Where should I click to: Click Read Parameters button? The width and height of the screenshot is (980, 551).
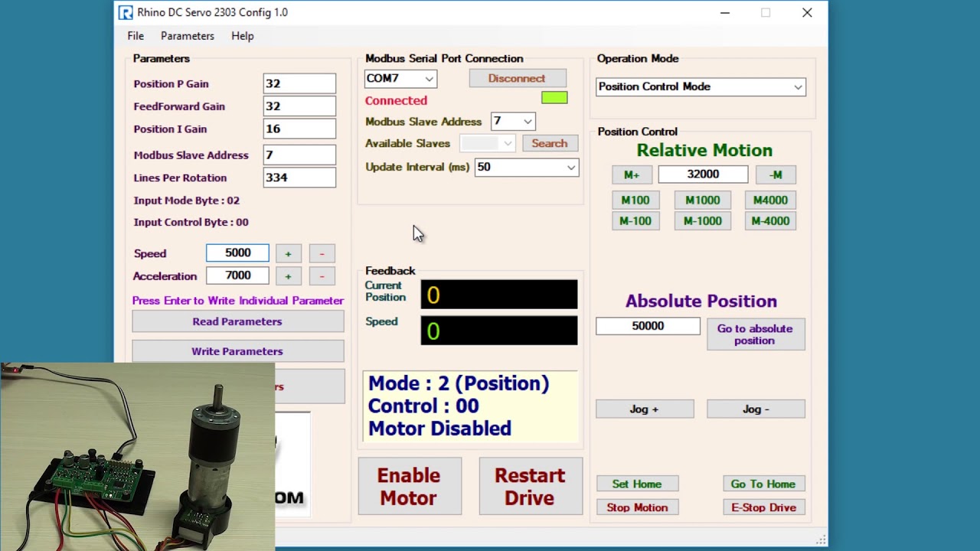pyautogui.click(x=237, y=321)
